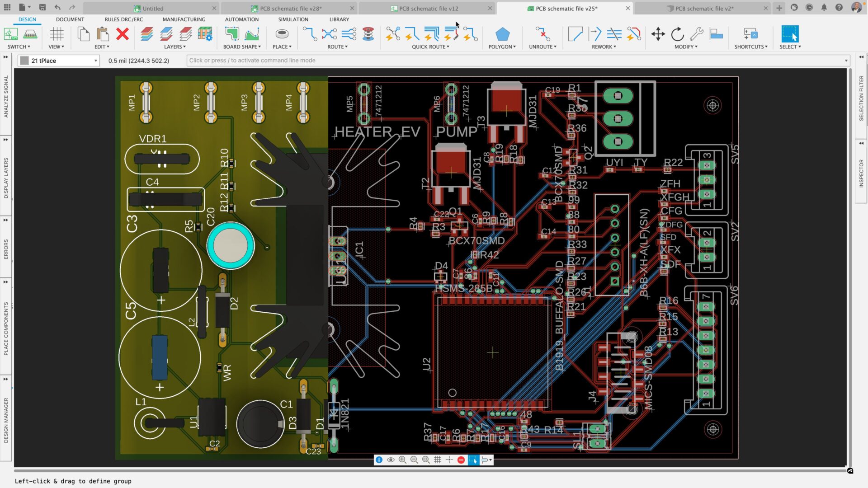Screen dimensions: 868x488
Task: Toggle the grid display in the canvas toolbar
Action: pyautogui.click(x=437, y=460)
